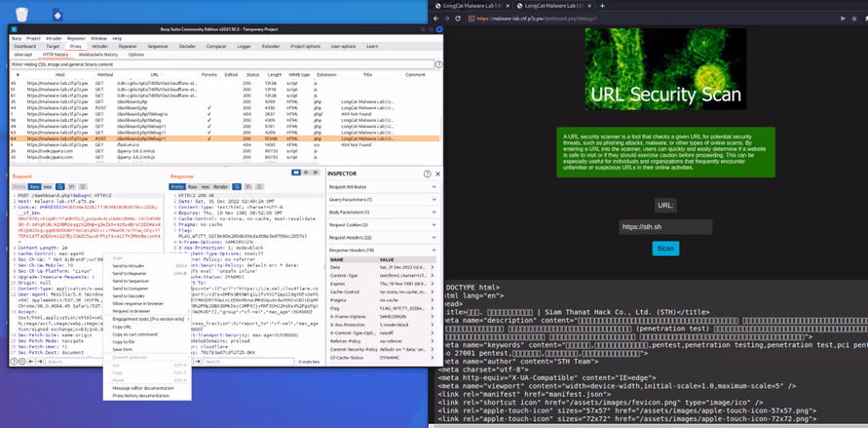Open a new browser tab with plus

(x=602, y=6)
